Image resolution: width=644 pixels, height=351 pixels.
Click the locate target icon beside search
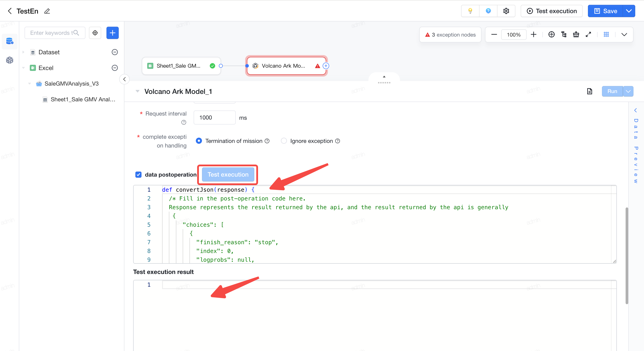click(95, 33)
